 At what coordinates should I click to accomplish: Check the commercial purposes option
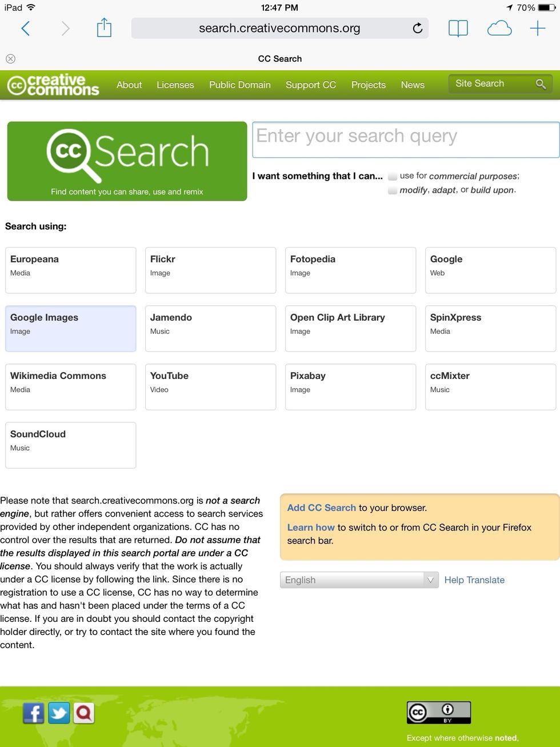click(393, 176)
